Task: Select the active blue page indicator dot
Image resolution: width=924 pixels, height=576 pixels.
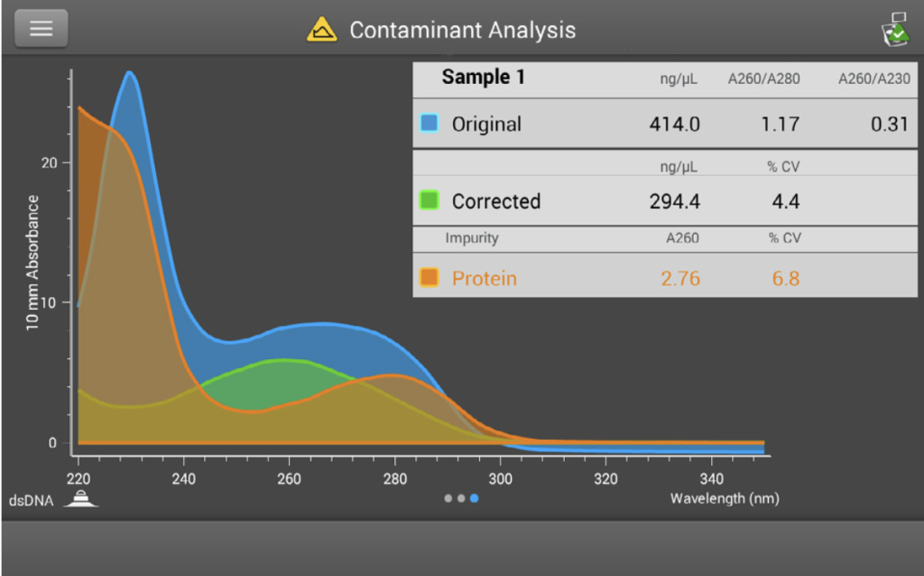Action: 475,498
